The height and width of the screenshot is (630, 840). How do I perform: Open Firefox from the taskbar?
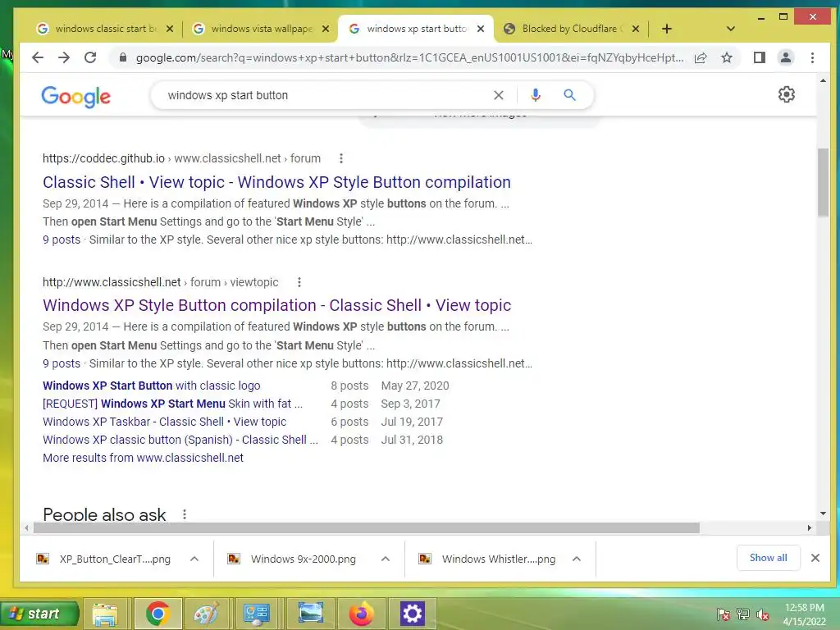tap(361, 614)
